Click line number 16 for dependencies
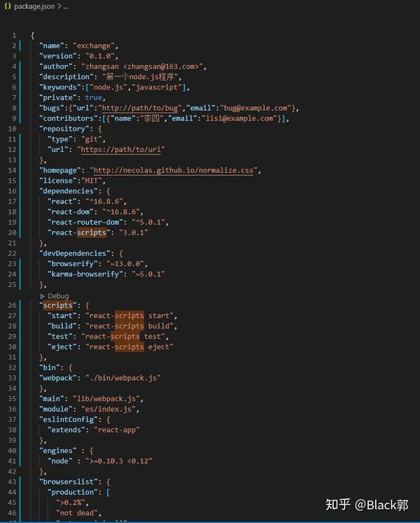This screenshot has height=523, width=420. click(x=12, y=191)
